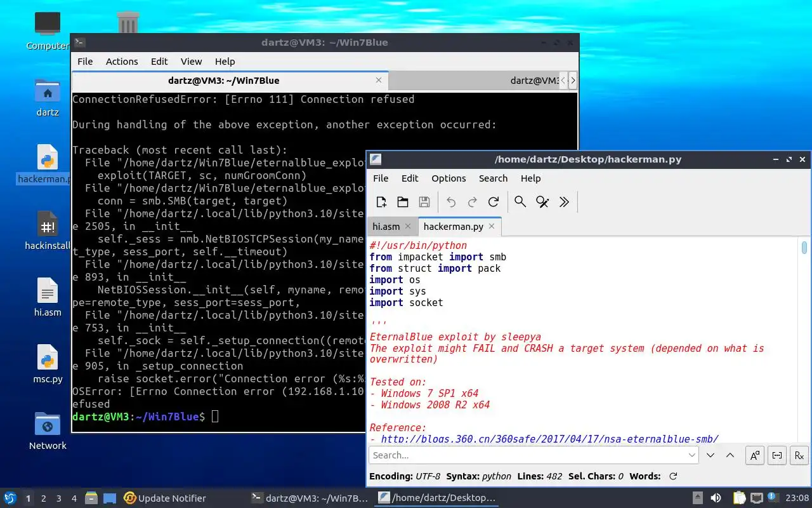Image resolution: width=812 pixels, height=508 pixels.
Task: Select the hackinstall script desktop icon
Action: pos(48,231)
